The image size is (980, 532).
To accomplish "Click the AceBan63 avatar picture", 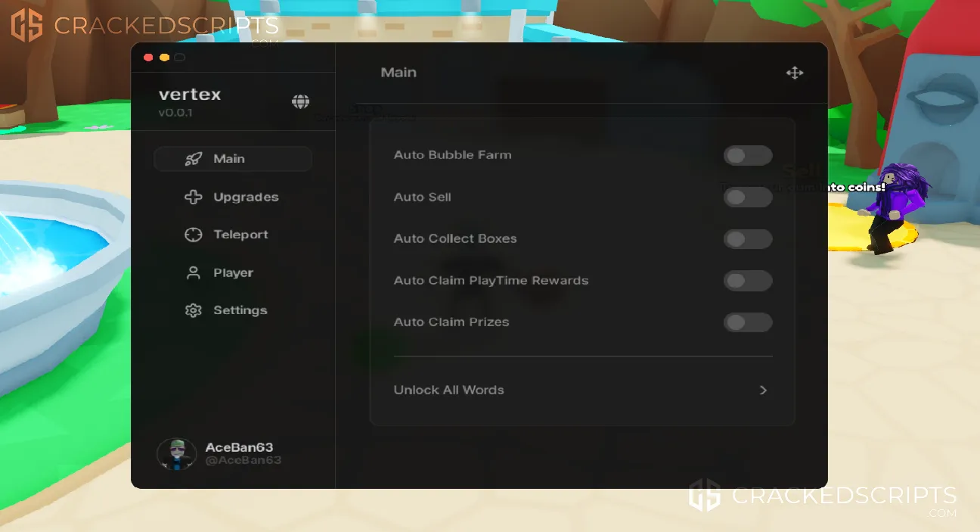I will pyautogui.click(x=176, y=453).
